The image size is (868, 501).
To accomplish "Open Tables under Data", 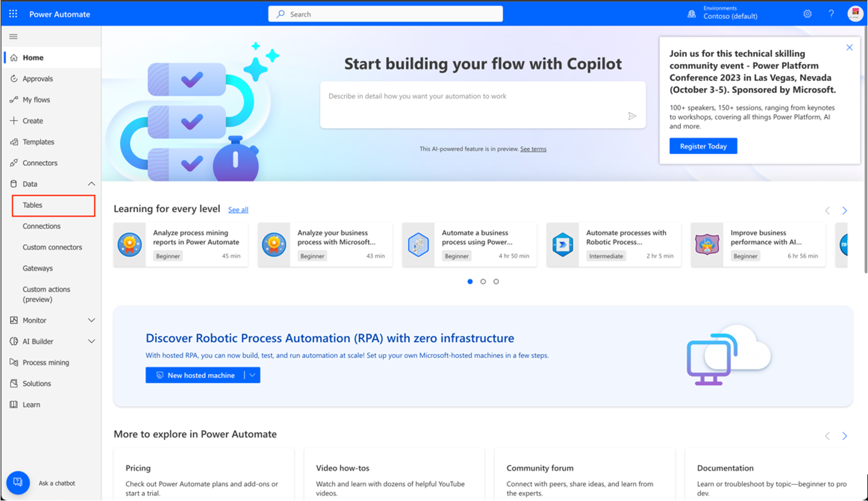I will click(x=53, y=205).
